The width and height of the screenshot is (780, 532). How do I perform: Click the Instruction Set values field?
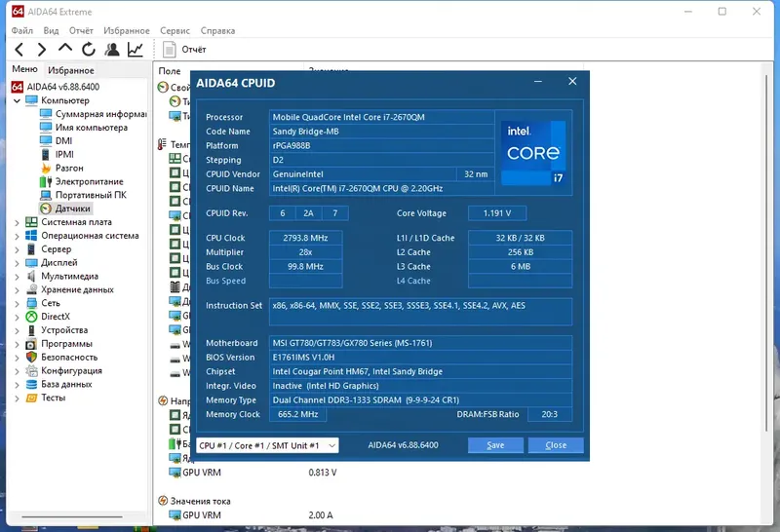click(x=420, y=312)
